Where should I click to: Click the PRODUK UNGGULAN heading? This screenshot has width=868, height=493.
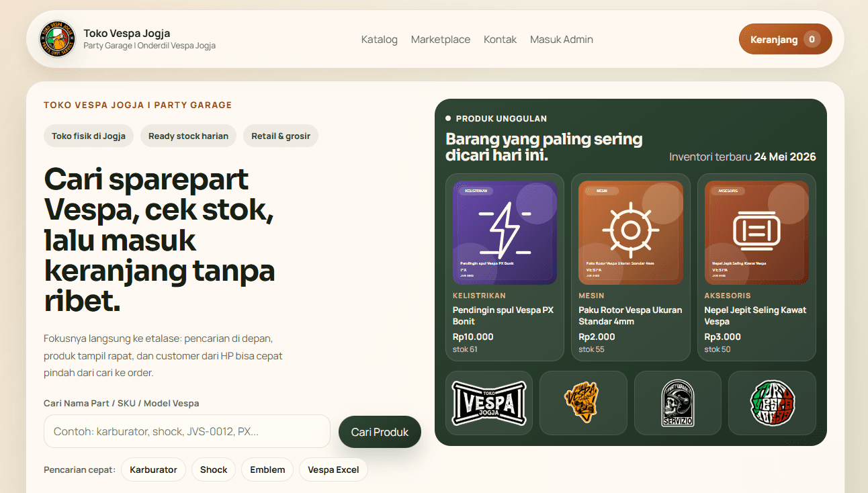501,119
